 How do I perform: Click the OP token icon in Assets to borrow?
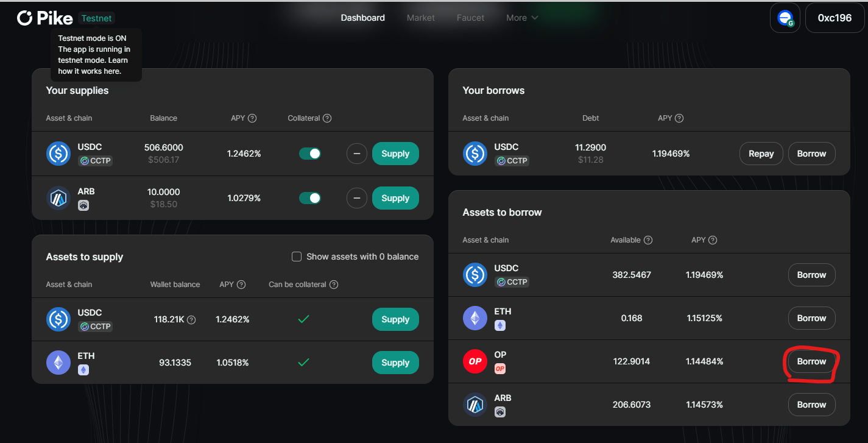click(475, 361)
